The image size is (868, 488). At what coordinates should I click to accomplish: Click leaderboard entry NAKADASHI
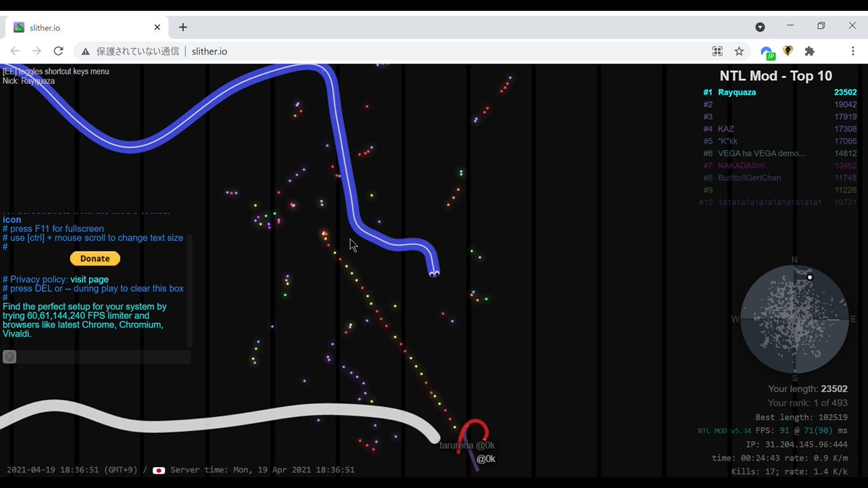click(x=780, y=166)
